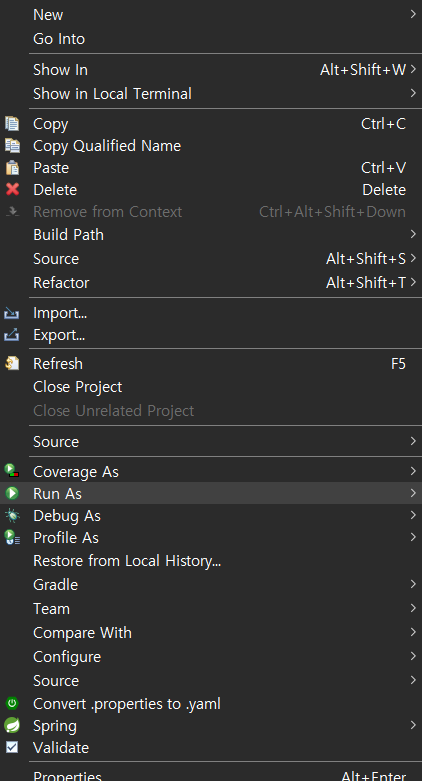Screen dimensions: 422x781
Task: Click the red Delete X icon
Action: [x=12, y=189]
